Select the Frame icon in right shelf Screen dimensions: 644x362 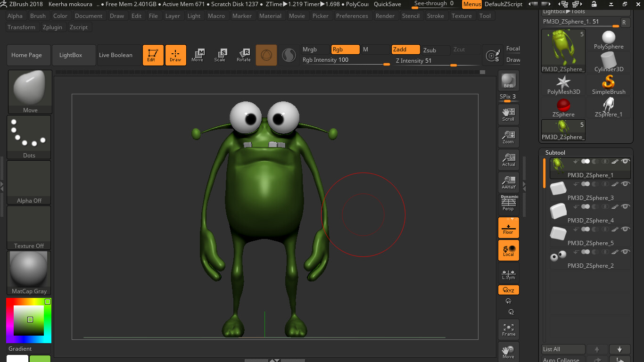pyautogui.click(x=508, y=329)
